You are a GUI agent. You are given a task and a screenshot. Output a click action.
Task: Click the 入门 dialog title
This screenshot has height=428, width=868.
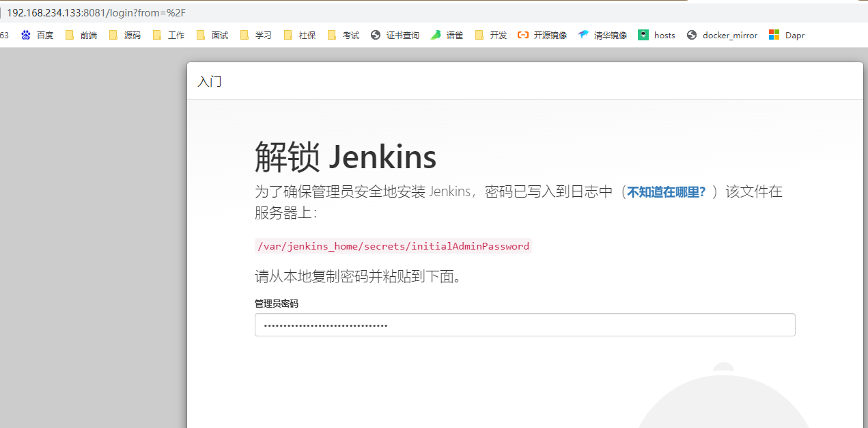click(x=210, y=81)
